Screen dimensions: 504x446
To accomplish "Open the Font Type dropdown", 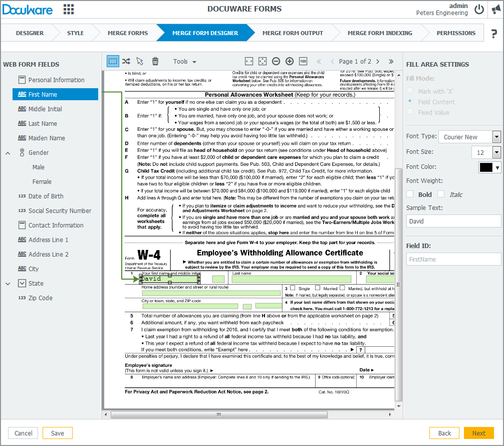I will 496,136.
